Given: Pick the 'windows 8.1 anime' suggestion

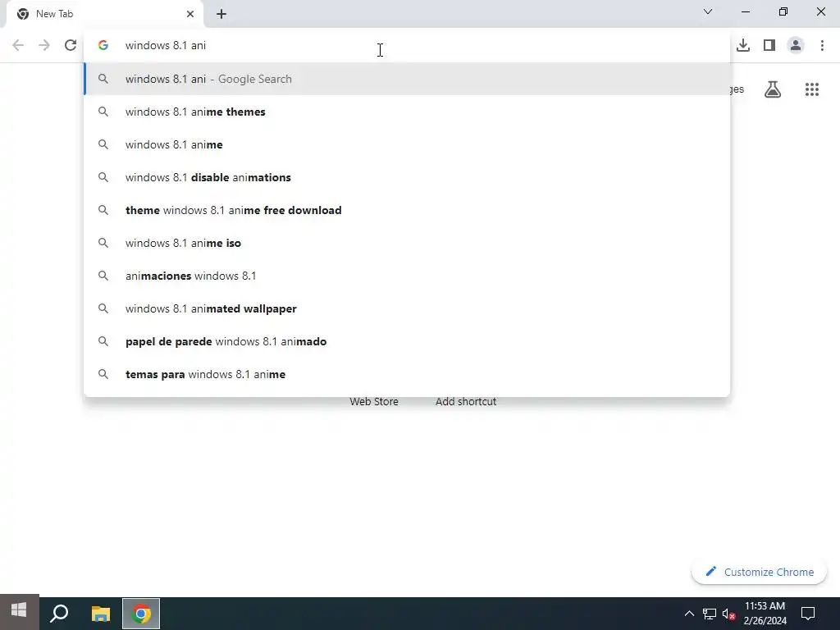Looking at the screenshot, I should pos(407,144).
